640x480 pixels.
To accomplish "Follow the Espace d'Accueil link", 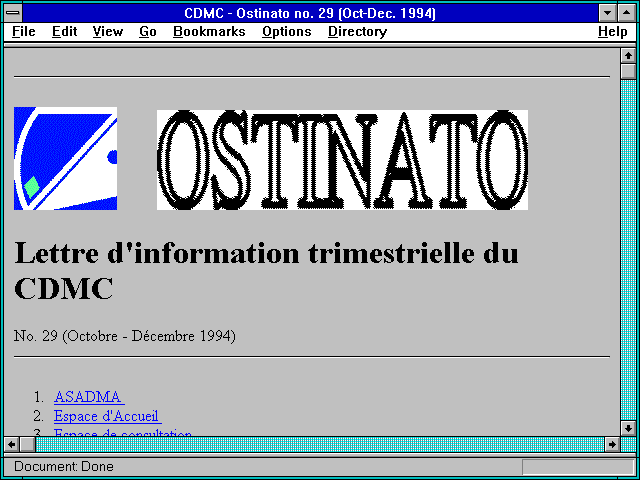I will [107, 416].
